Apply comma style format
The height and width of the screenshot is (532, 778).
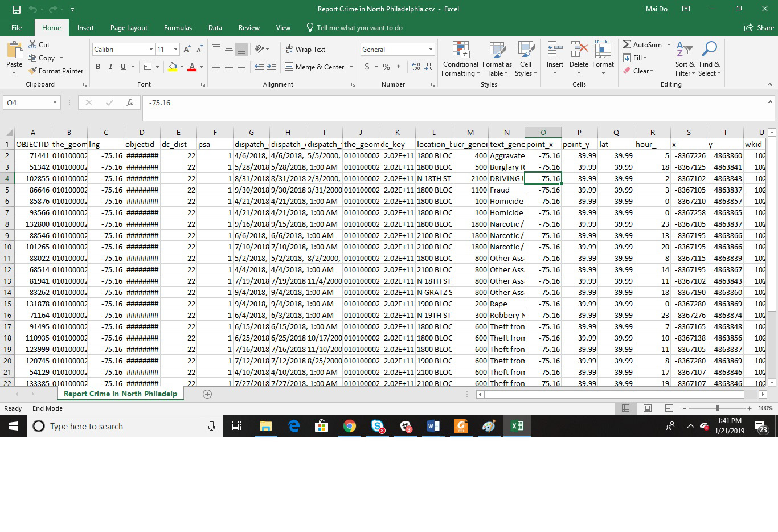[x=398, y=67]
